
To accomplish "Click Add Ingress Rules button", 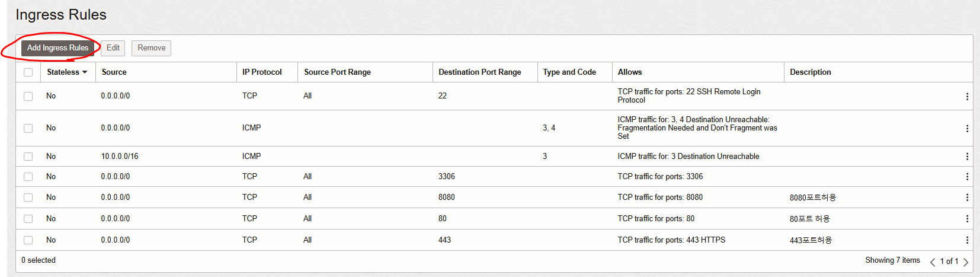I will pyautogui.click(x=57, y=48).
